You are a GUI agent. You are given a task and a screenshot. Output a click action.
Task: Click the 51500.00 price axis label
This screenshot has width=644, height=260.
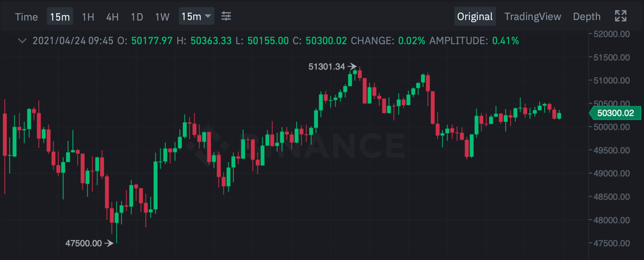click(612, 57)
